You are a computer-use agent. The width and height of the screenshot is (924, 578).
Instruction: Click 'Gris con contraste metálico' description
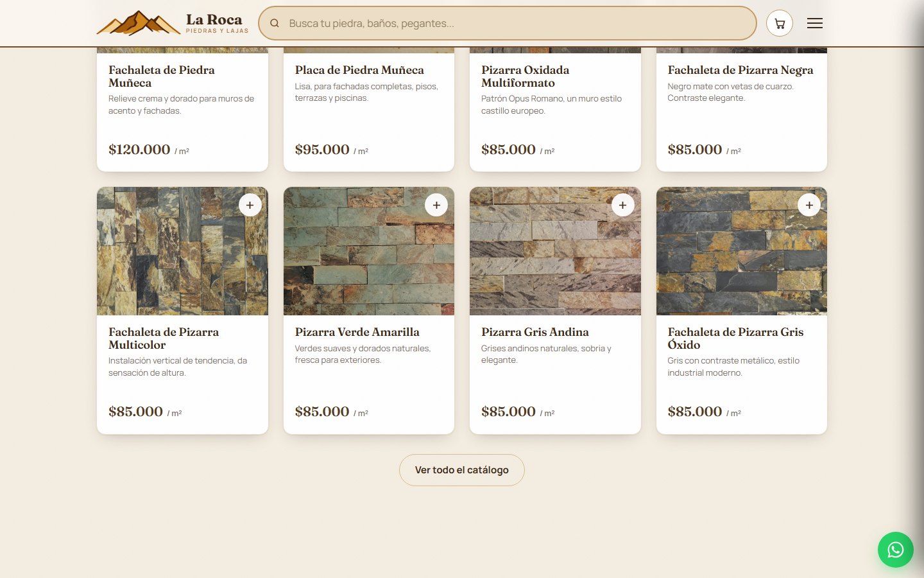[733, 367]
